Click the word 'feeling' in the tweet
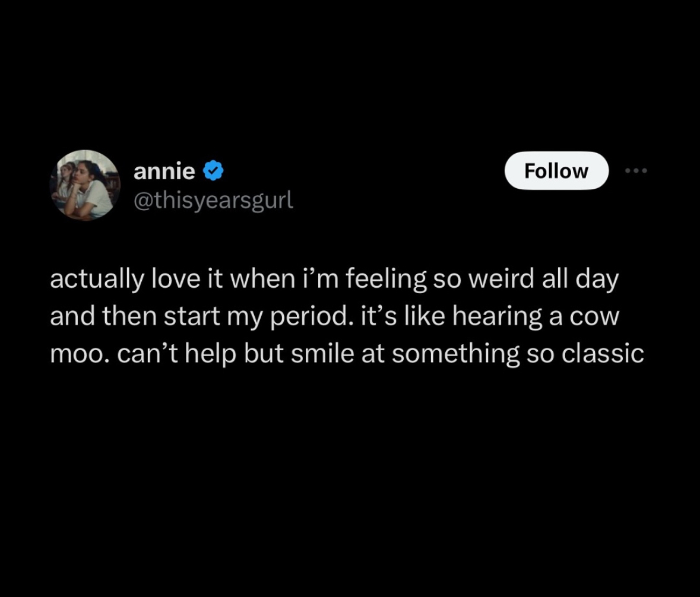The height and width of the screenshot is (597, 700). pyautogui.click(x=386, y=280)
